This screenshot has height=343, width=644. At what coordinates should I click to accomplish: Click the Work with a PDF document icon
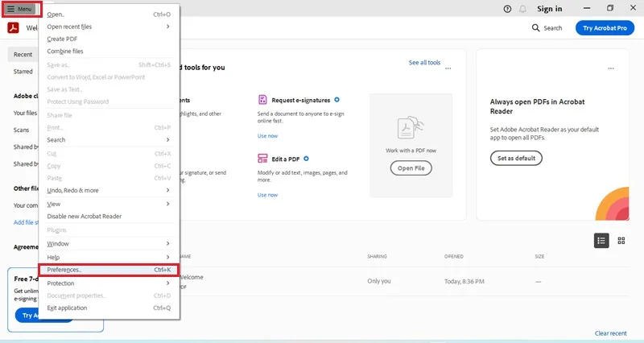pyautogui.click(x=411, y=128)
